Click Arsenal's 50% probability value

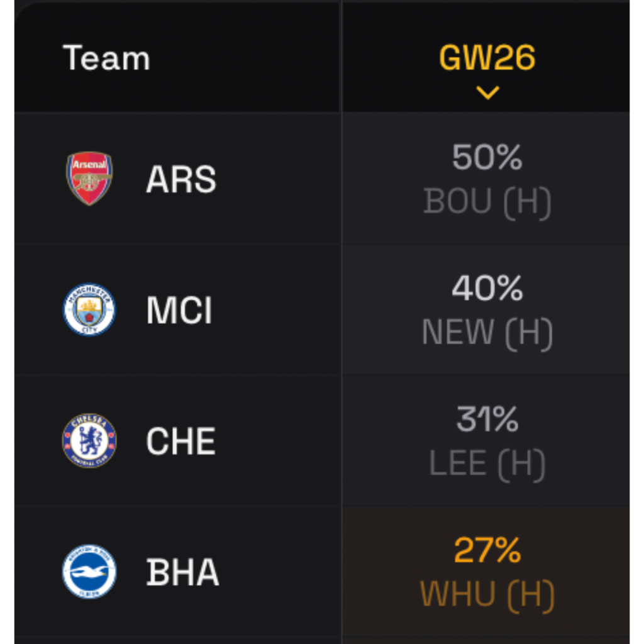[486, 157]
